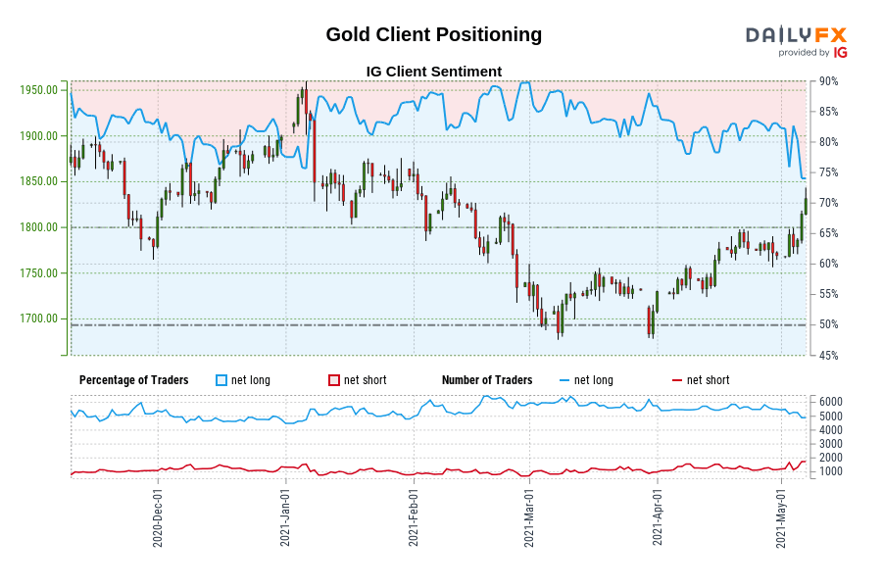Image resolution: width=882 pixels, height=588 pixels.
Task: Click the 65% sentiment axis label
Action: [x=828, y=233]
